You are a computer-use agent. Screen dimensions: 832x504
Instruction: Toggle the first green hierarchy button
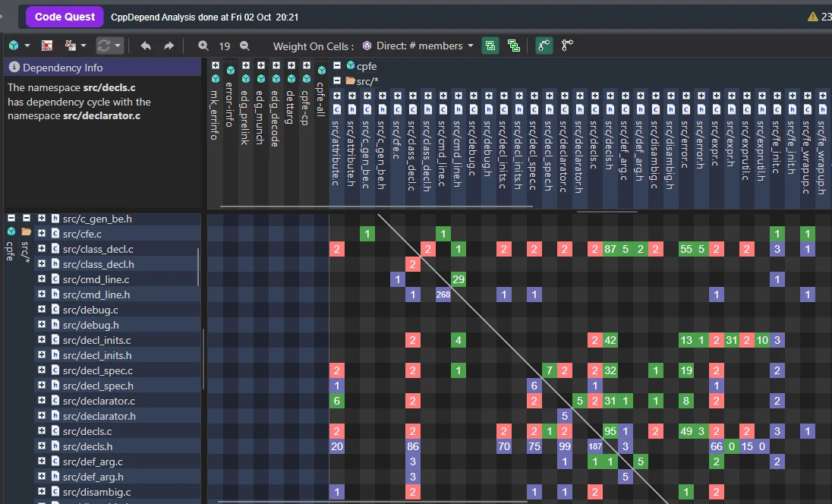click(x=490, y=46)
